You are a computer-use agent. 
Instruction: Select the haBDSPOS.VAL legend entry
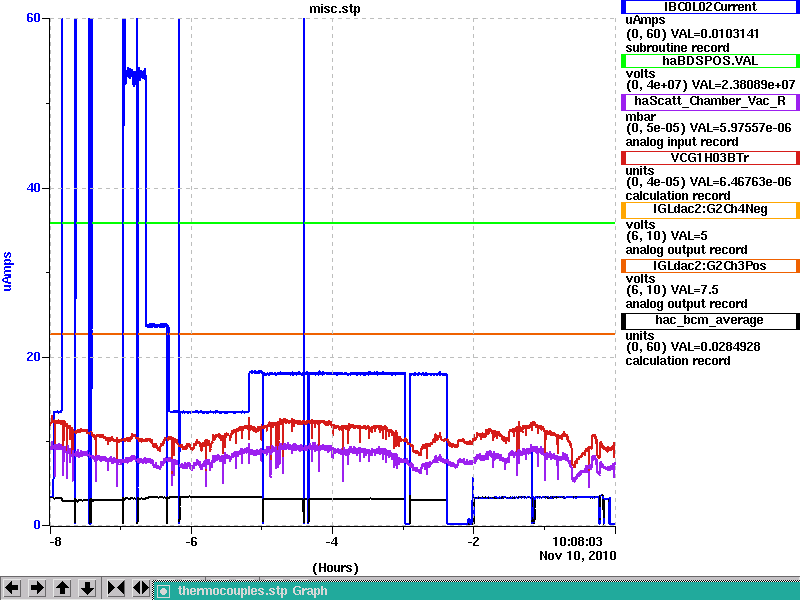[710, 61]
